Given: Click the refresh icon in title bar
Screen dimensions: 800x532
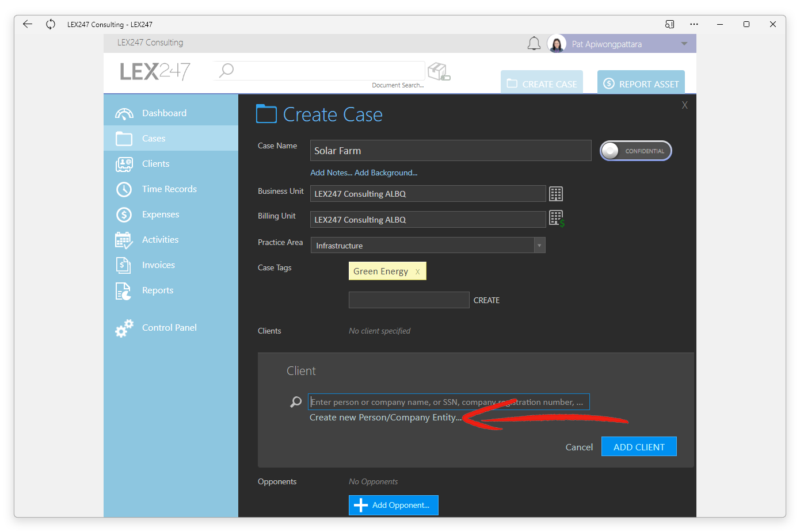Looking at the screenshot, I should [51, 24].
